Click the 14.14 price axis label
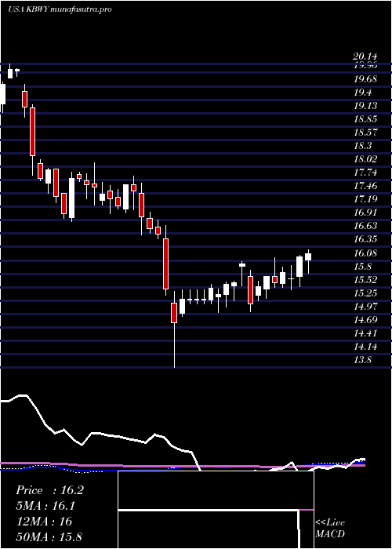This screenshot has width=392, height=549. (x=365, y=347)
